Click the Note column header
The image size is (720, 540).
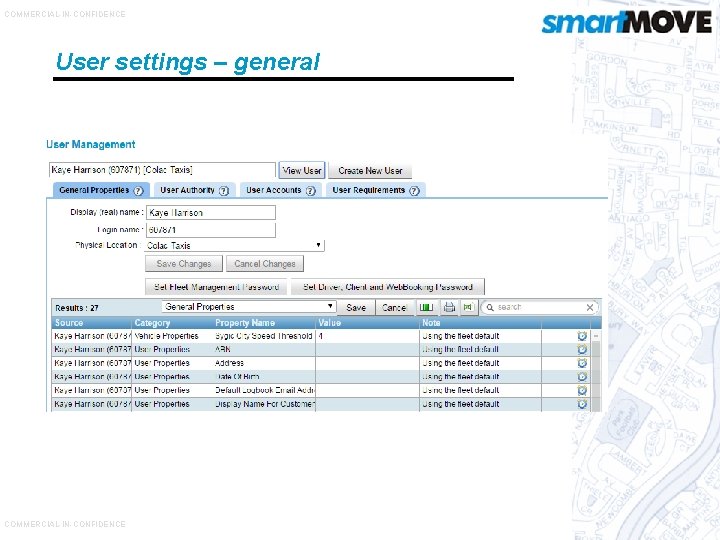[480, 323]
